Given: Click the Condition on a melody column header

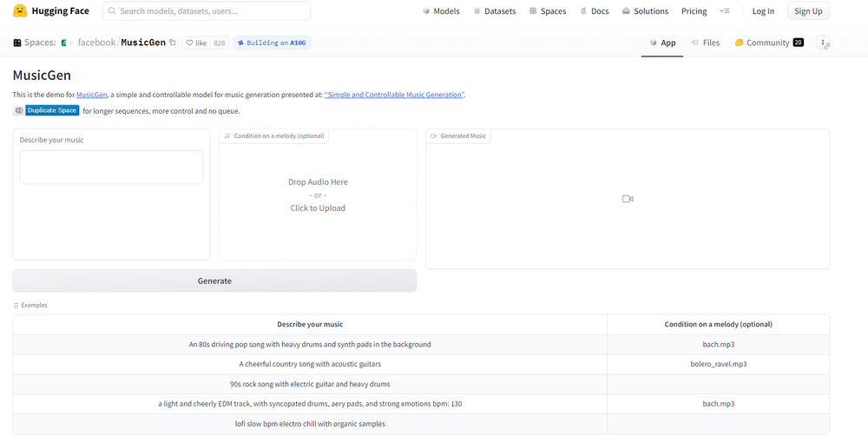Looking at the screenshot, I should pos(719,325).
